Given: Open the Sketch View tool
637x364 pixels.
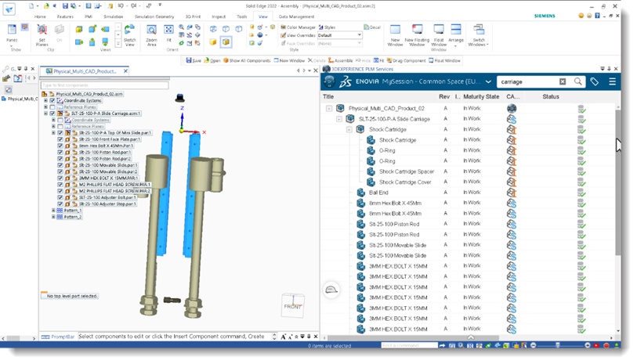Looking at the screenshot, I should pyautogui.click(x=129, y=35).
